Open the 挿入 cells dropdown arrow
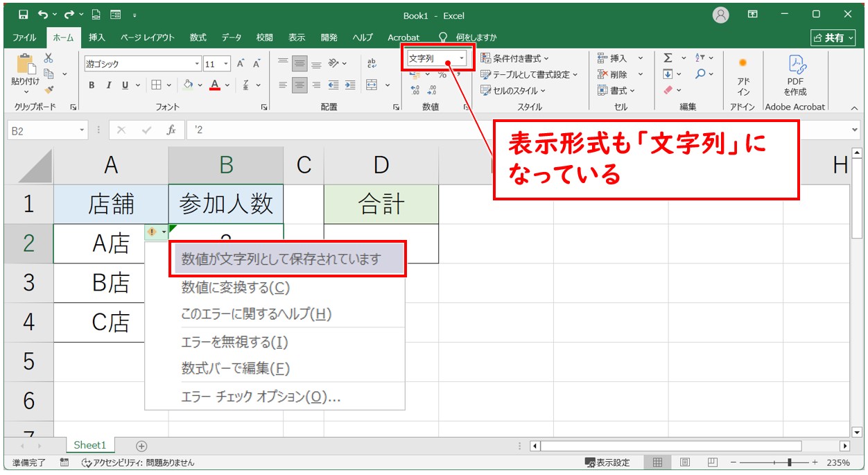 click(640, 58)
